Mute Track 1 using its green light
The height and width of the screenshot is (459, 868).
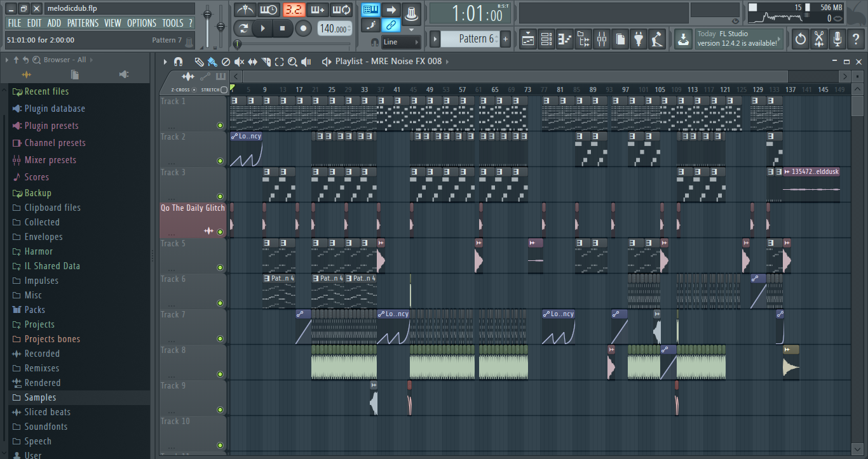coord(220,125)
